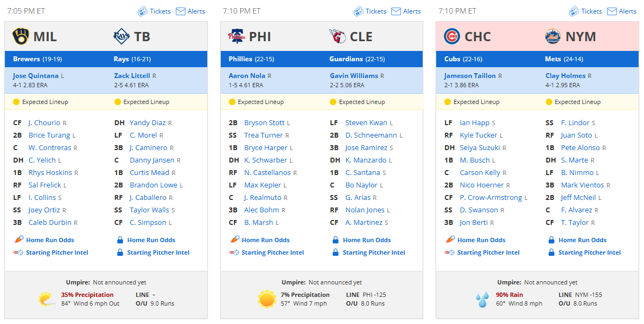The height and width of the screenshot is (324, 644).
Task: Click the lock icon beside Rays Home Run Odds
Action: coord(120,240)
